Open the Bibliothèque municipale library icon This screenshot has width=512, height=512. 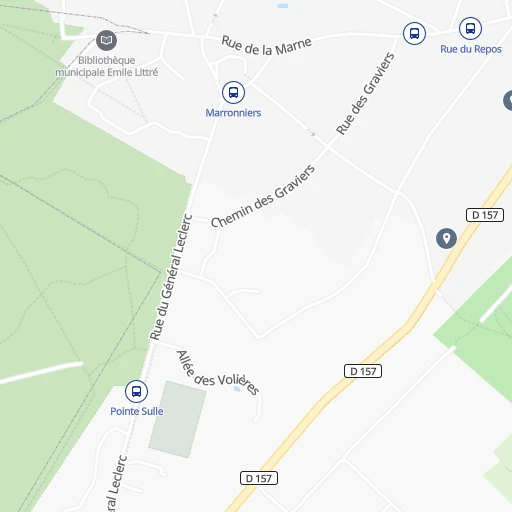coord(106,40)
